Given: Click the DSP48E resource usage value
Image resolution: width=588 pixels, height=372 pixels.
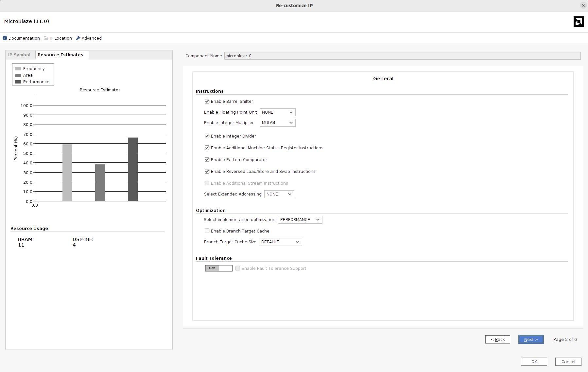Looking at the screenshot, I should (x=74, y=245).
